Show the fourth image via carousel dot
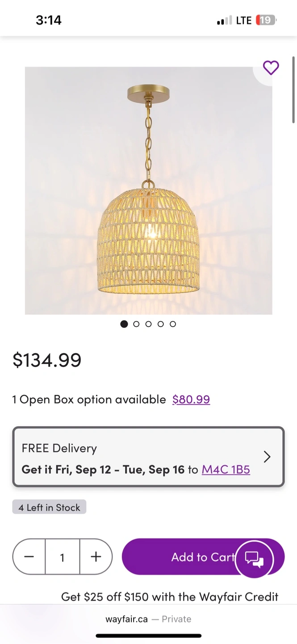Image resolution: width=297 pixels, height=644 pixels. pyautogui.click(x=161, y=324)
